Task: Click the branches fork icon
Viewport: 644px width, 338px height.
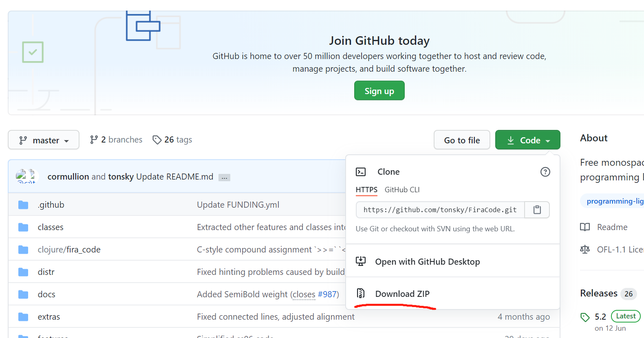Action: pos(94,140)
